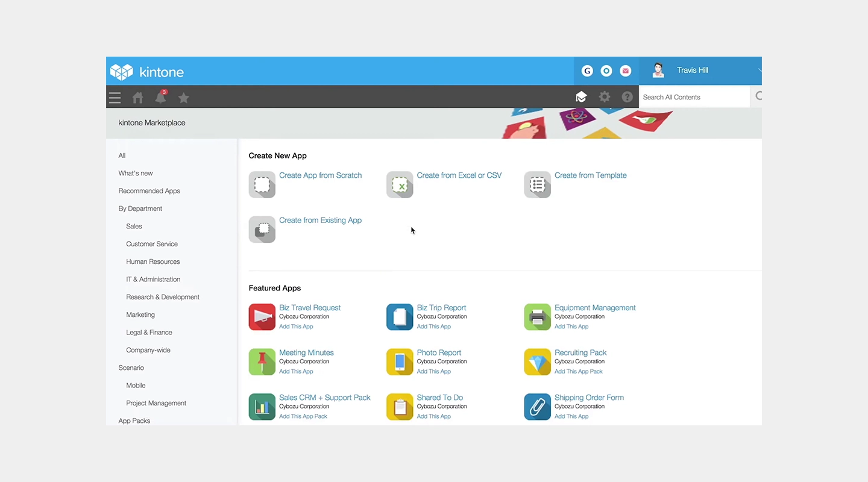Open the Travis Hill user menu
This screenshot has width=868, height=482.
pyautogui.click(x=700, y=70)
